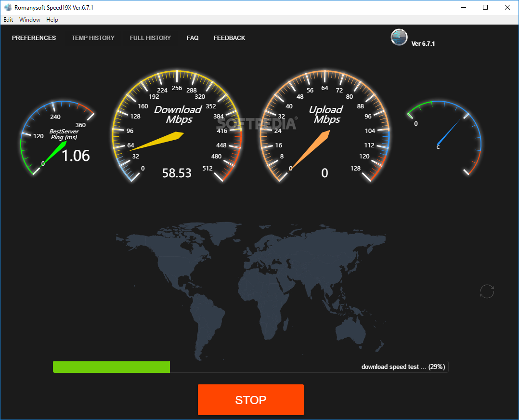Click the 1.06 ping value
The image size is (519, 420).
(76, 156)
